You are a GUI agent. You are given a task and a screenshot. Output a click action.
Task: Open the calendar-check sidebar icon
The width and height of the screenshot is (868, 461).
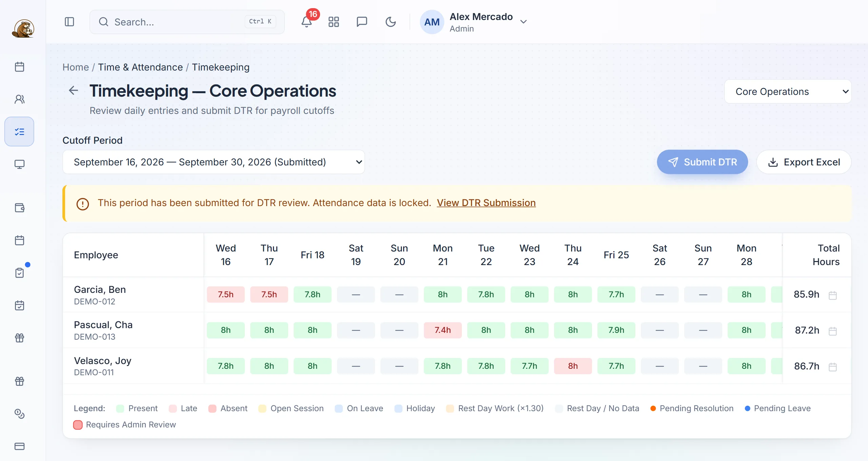tap(20, 305)
